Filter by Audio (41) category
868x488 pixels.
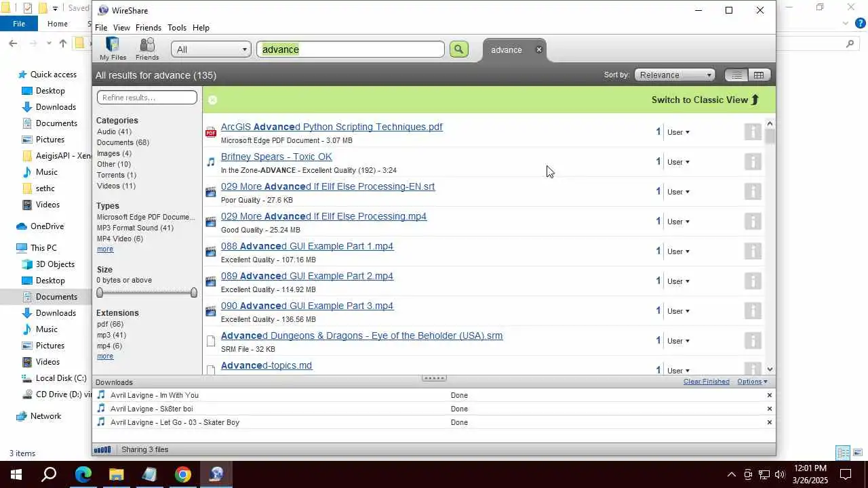[x=114, y=131]
